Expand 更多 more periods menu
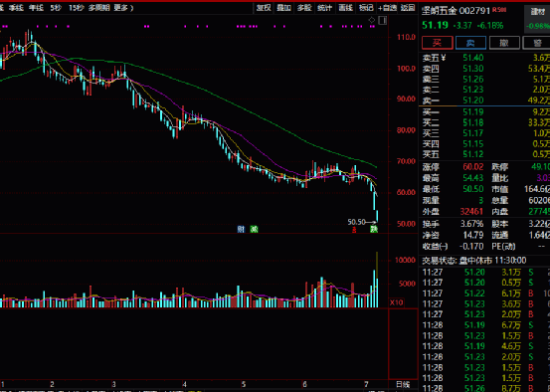The height and width of the screenshot is (392, 550). [123, 8]
